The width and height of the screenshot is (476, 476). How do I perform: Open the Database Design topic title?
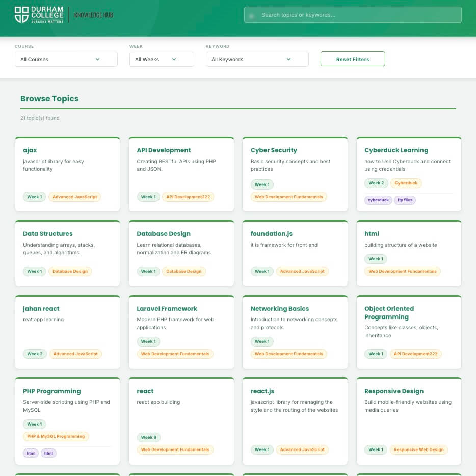pos(164,234)
